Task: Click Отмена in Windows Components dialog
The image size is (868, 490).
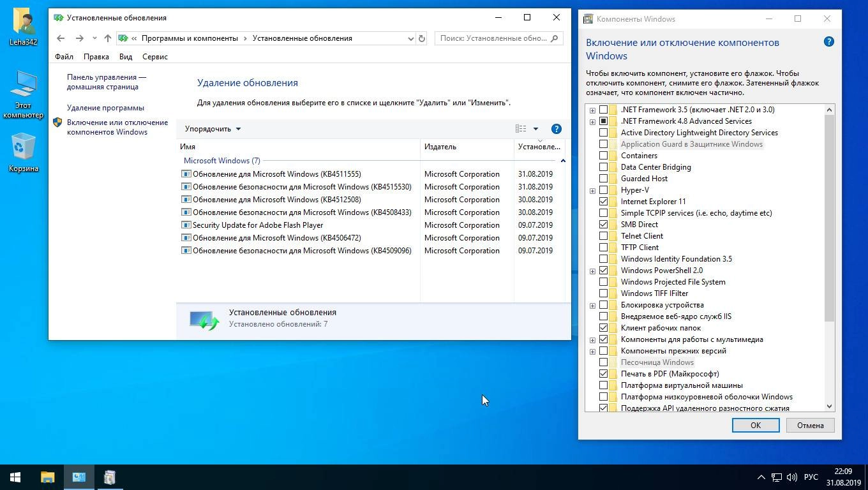Action: point(811,426)
